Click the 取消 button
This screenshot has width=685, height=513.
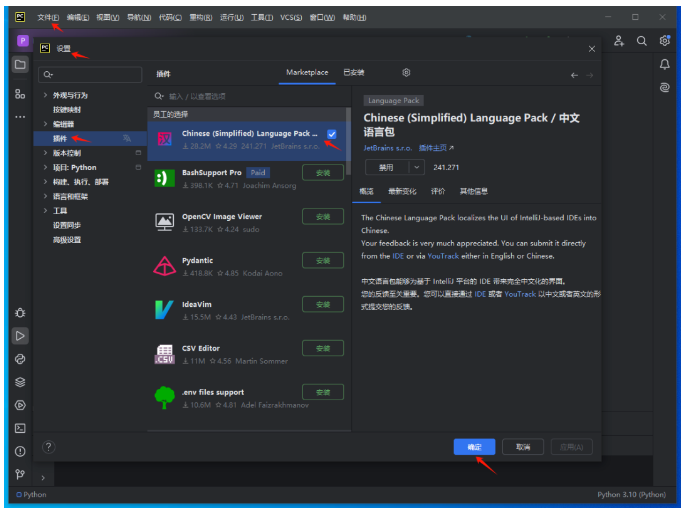pyautogui.click(x=523, y=447)
